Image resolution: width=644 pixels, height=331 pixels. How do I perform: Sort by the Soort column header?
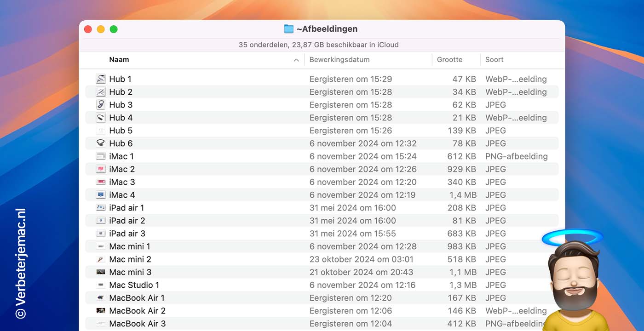[494, 60]
